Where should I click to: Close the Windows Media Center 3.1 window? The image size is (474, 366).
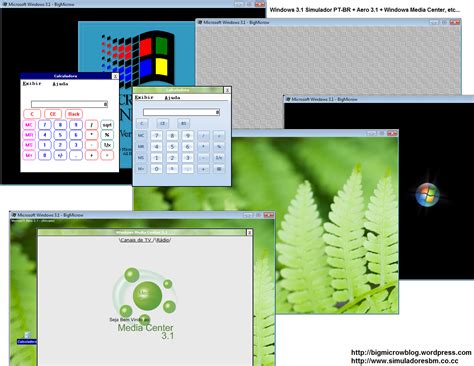pyautogui.click(x=249, y=232)
